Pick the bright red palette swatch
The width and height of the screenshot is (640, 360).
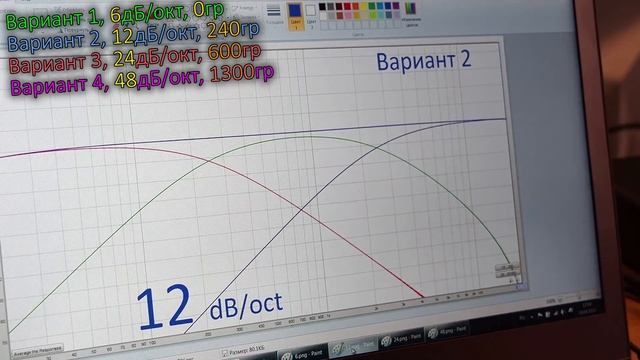pyautogui.click(x=347, y=7)
